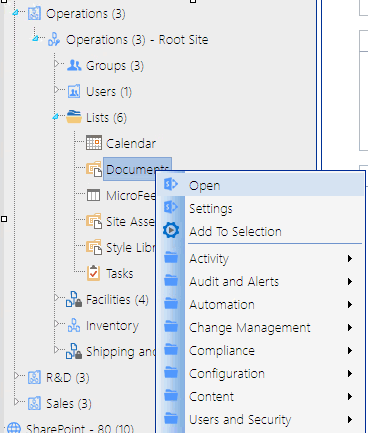368x433 pixels.
Task: Select the Site Assets row
Action: click(x=130, y=222)
